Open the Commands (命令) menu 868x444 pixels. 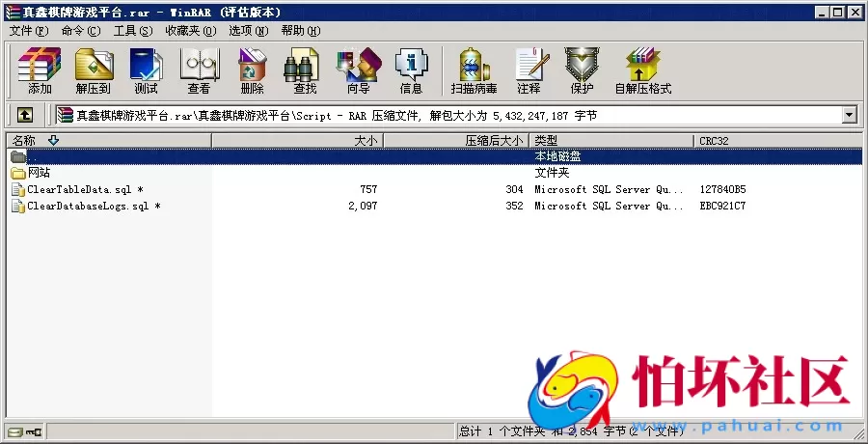(x=81, y=31)
